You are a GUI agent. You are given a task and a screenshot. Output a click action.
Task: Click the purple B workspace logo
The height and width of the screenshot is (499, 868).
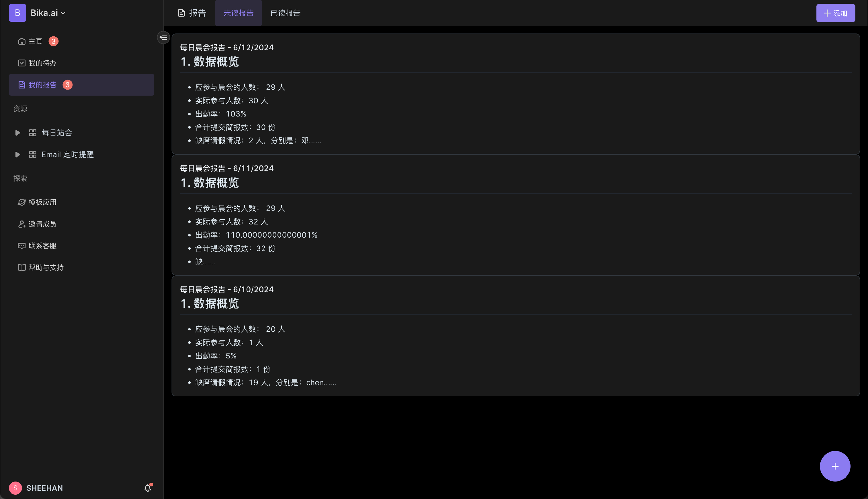17,13
